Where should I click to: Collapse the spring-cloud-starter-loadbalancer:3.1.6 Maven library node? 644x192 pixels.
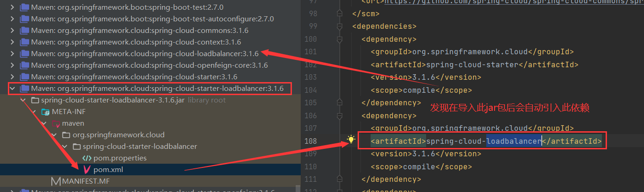(12, 88)
